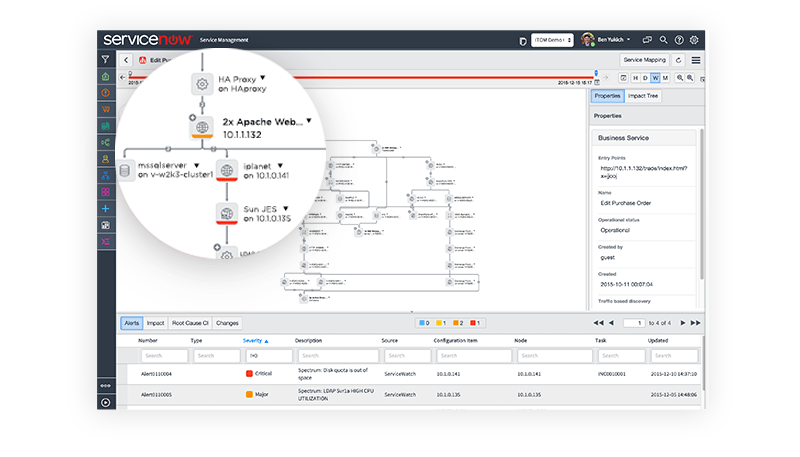Switch to the Properties tab
800x457 pixels.
click(607, 96)
